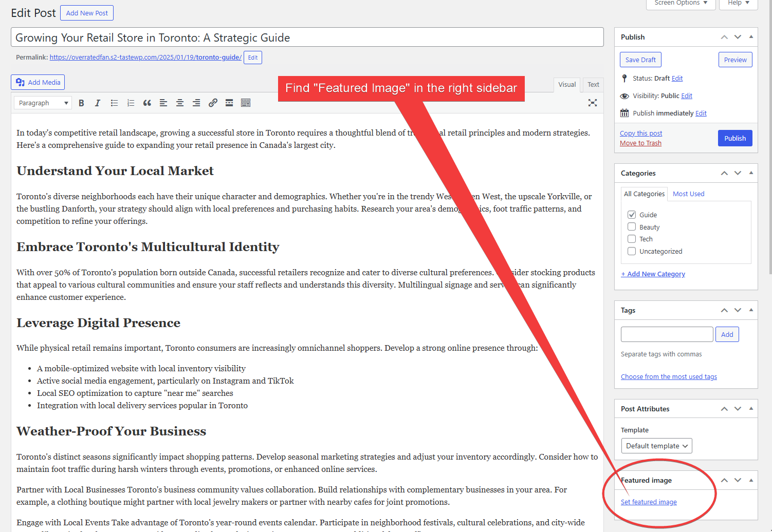Image resolution: width=772 pixels, height=532 pixels.
Task: Apply italic formatting to text
Action: click(98, 103)
